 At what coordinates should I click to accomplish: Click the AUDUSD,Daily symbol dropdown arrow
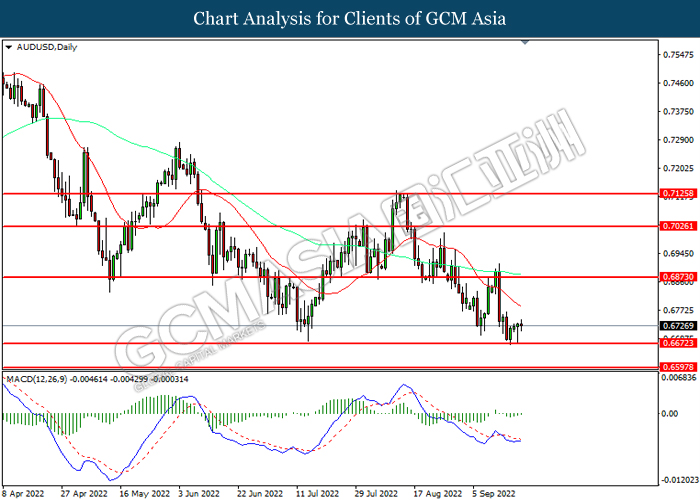click(x=9, y=47)
